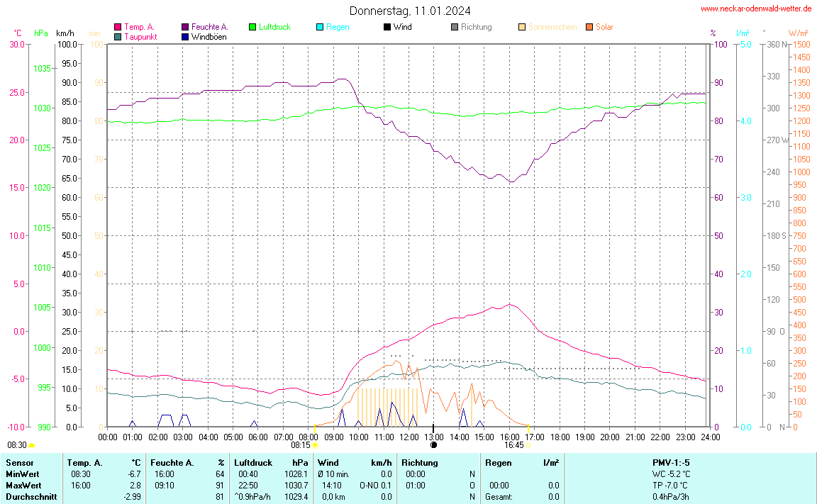Click the sunset marker at 16:45

[528, 445]
